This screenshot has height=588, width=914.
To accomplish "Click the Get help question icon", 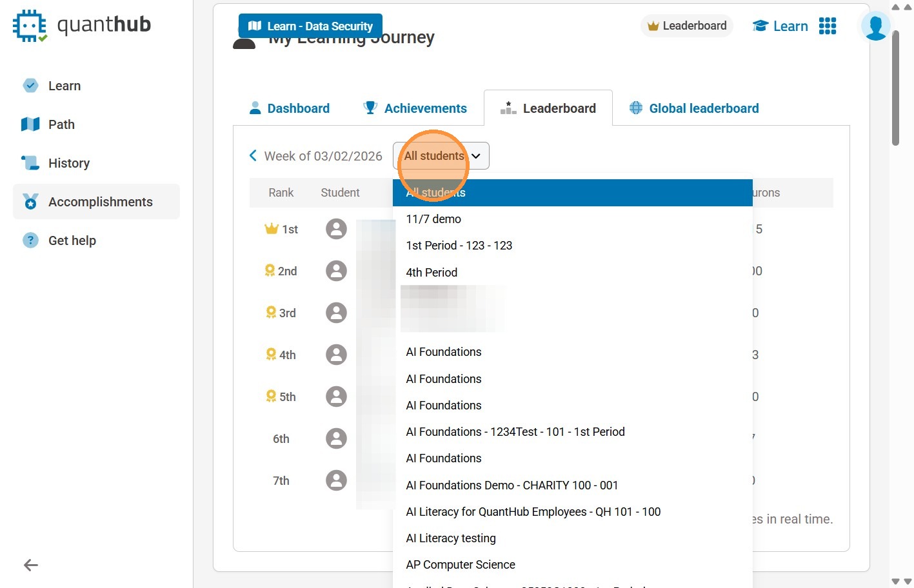I will pos(30,240).
